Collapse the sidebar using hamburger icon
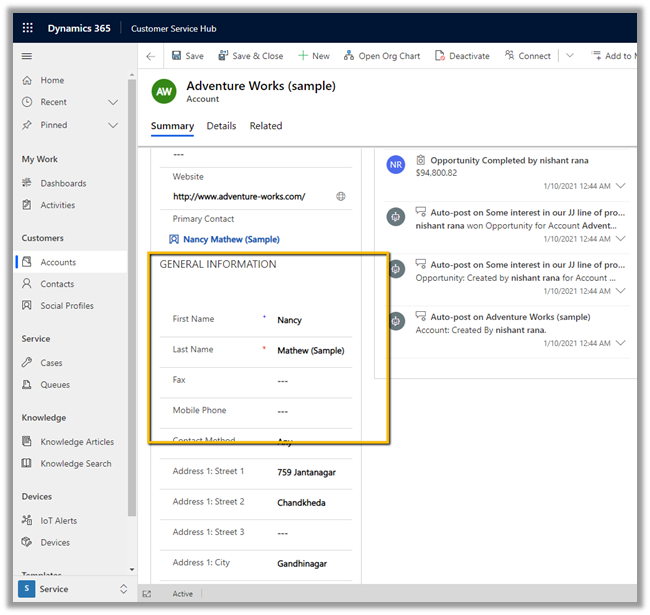This screenshot has height=615, width=650. click(27, 57)
